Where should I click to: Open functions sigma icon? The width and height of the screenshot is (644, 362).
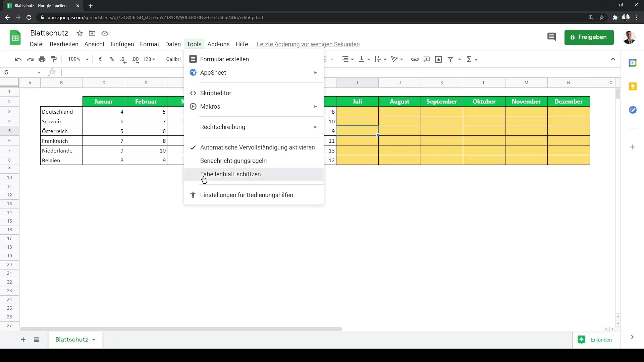[x=469, y=59]
